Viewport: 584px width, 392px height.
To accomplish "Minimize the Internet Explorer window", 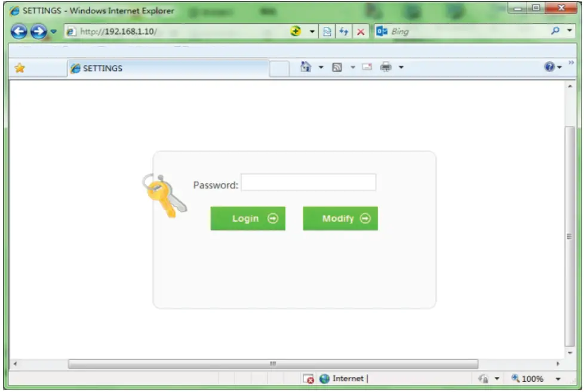I will coord(518,8).
